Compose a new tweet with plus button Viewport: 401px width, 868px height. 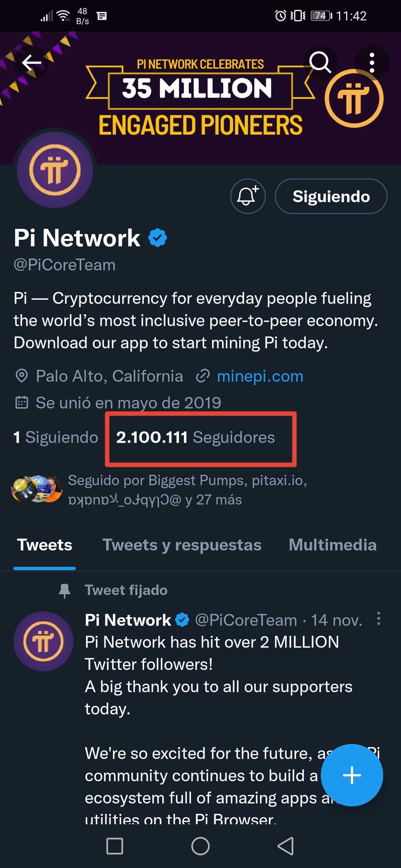pos(352,775)
